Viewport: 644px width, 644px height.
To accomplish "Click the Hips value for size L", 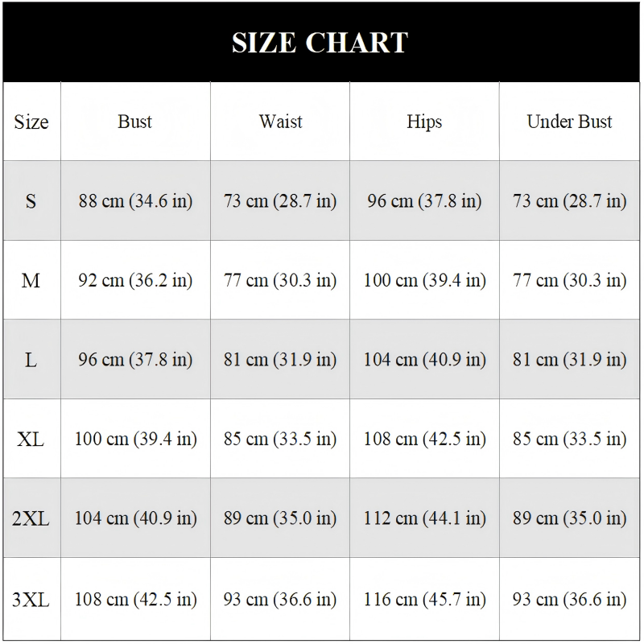I will click(x=424, y=360).
